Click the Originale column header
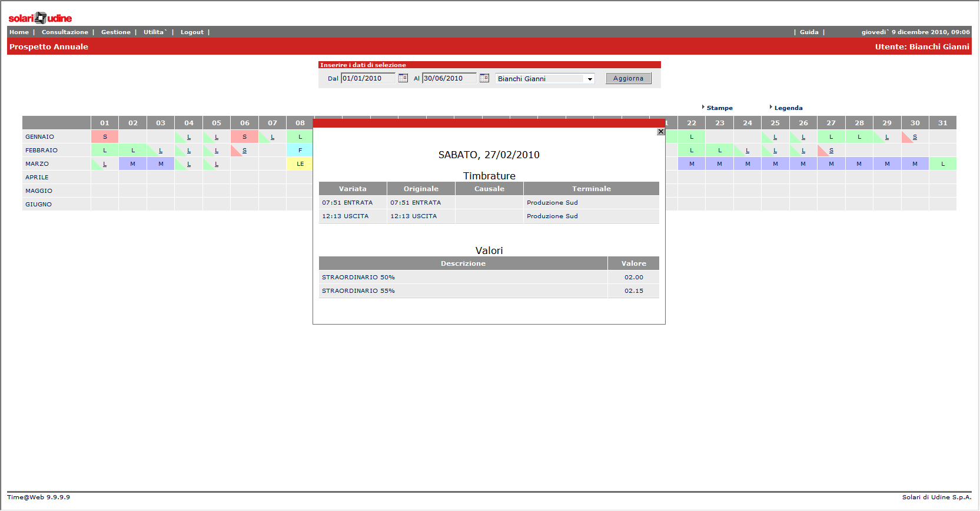The image size is (980, 511). [x=421, y=189]
